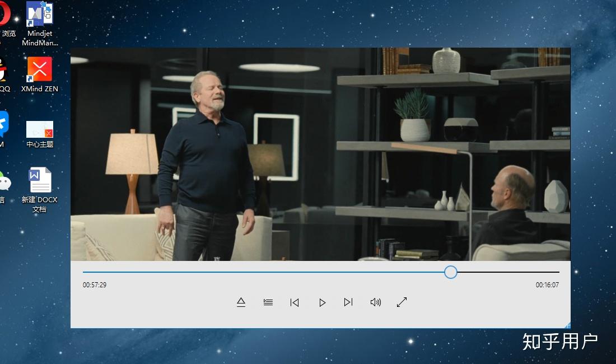Screen dimensions: 616x364
Task: Select the QQ desktop icon
Action: (x=4, y=74)
